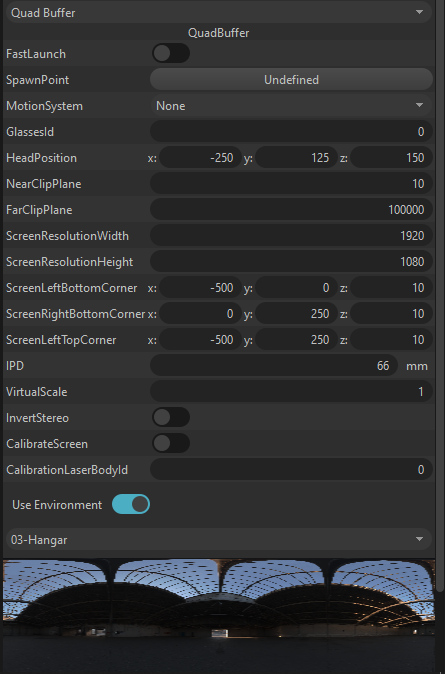The image size is (445, 674).
Task: Expand the MotionSystem None dropdown
Action: point(291,106)
